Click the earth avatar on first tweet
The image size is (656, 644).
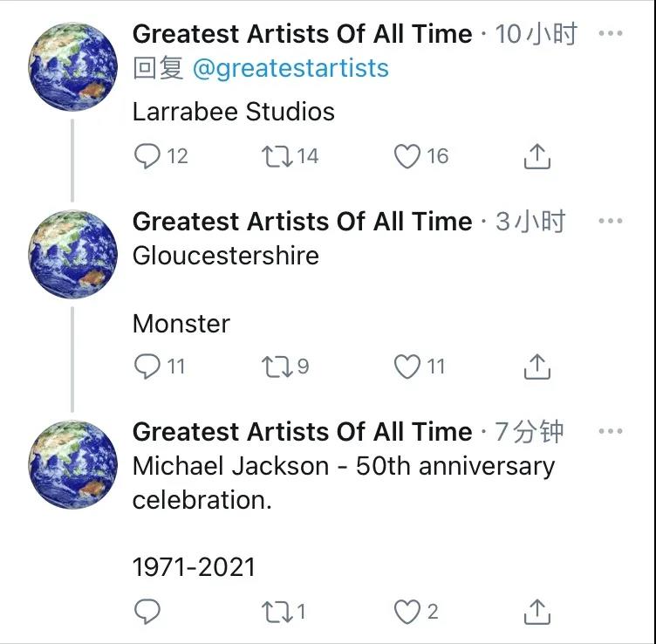click(x=72, y=67)
